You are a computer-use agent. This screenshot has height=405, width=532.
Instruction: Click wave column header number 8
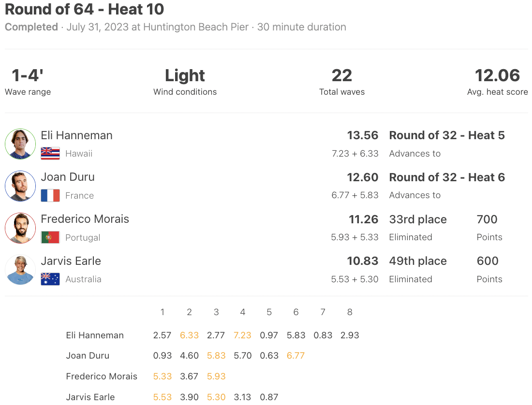pos(350,312)
